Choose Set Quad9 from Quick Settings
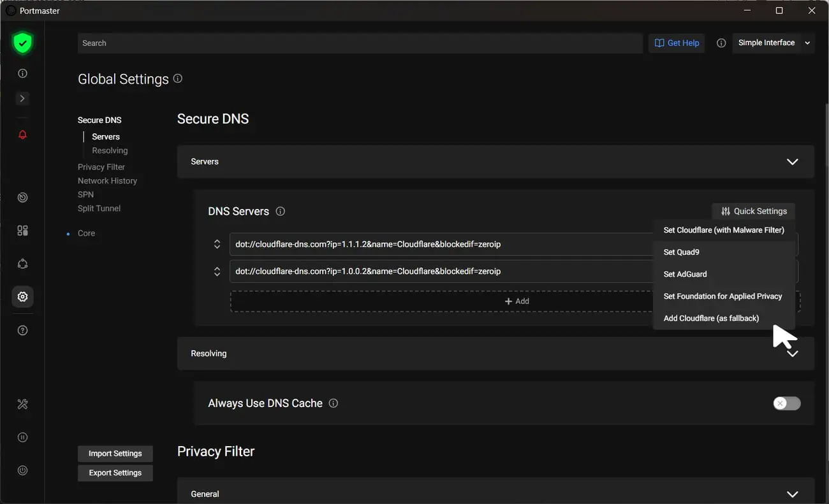This screenshot has height=504, width=829. click(724, 252)
